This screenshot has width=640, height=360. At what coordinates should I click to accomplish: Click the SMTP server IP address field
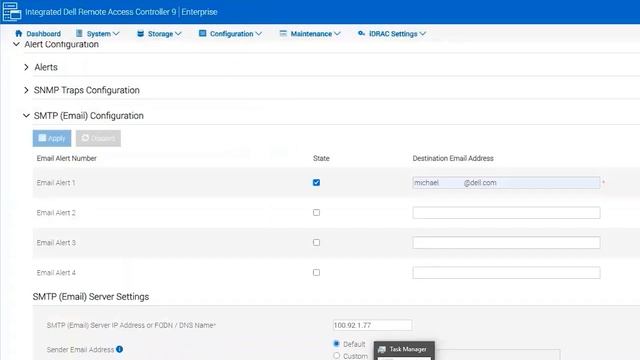(x=372, y=325)
